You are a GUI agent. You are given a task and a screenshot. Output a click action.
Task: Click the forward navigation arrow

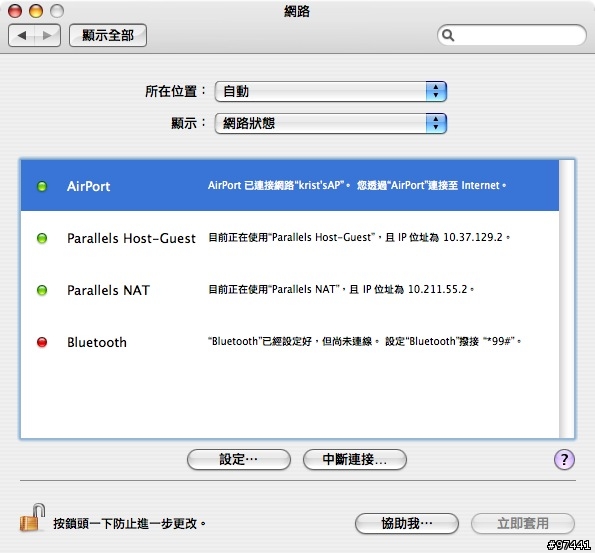tap(47, 36)
